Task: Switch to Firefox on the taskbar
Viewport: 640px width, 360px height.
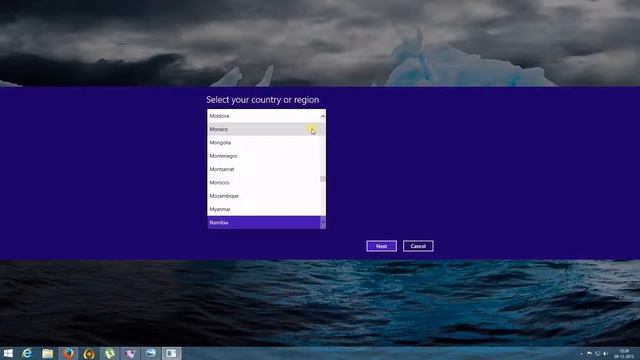Action: pos(69,353)
